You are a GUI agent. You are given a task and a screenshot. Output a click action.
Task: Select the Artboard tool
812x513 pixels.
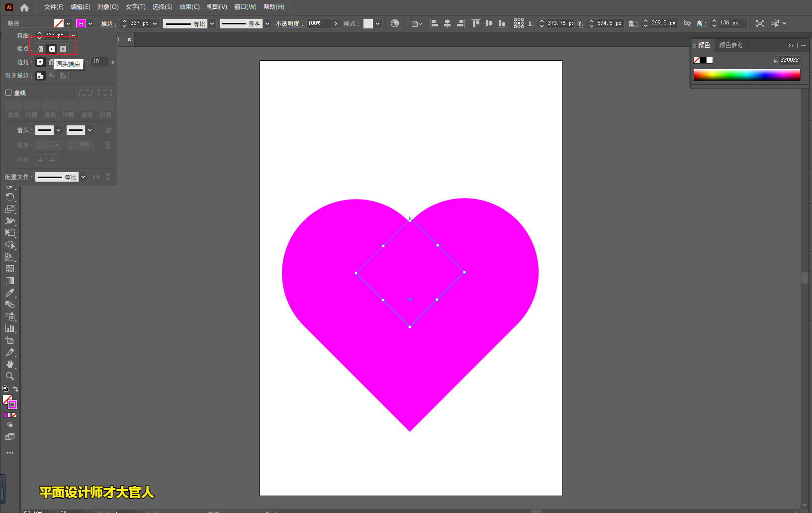click(x=10, y=340)
